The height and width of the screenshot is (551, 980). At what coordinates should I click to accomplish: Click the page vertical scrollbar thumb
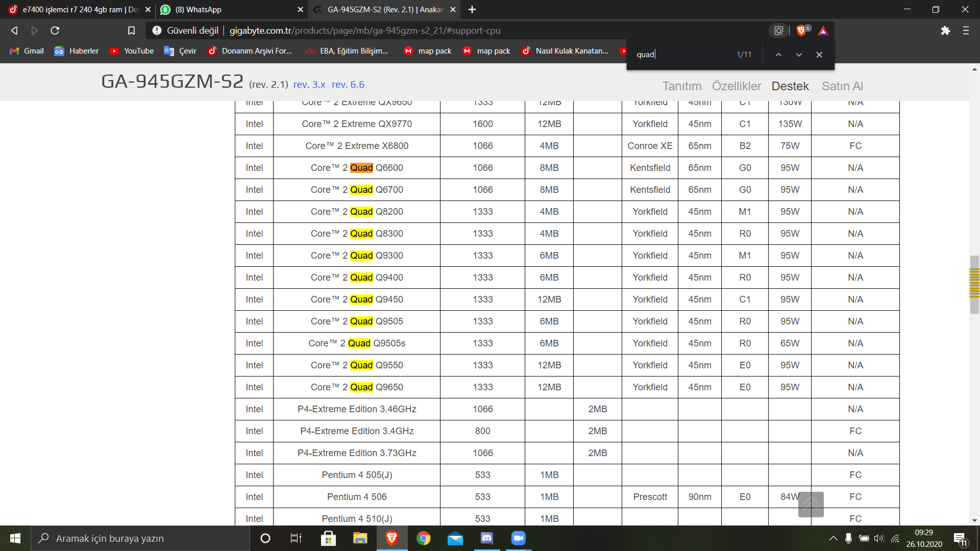click(x=974, y=284)
